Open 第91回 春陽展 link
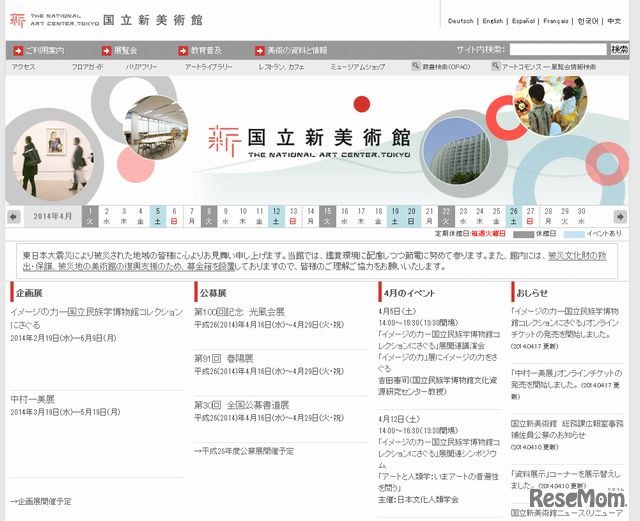The width and height of the screenshot is (640, 521). 224,358
